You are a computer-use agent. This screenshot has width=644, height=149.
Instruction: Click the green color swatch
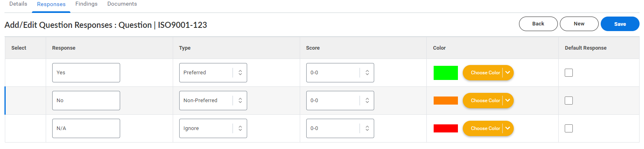(445, 73)
